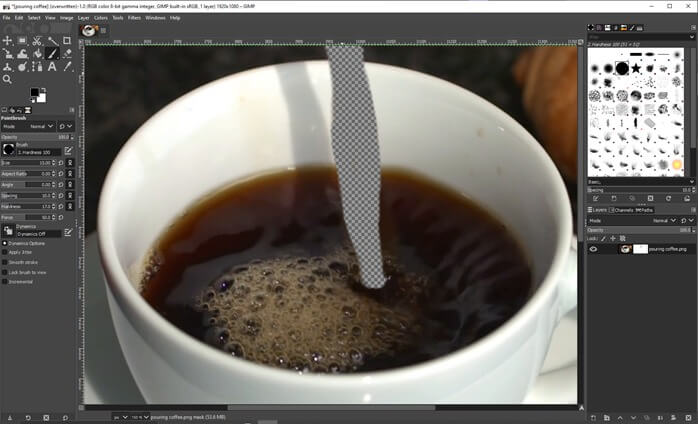This screenshot has width=698, height=424.
Task: Click the refresh brushes button
Action: coord(668,198)
